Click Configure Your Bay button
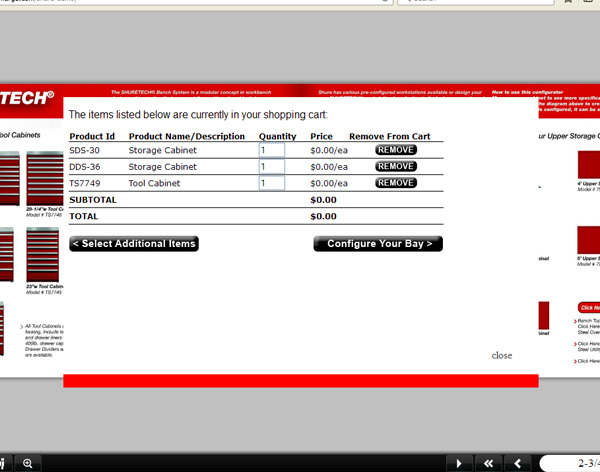 point(378,244)
